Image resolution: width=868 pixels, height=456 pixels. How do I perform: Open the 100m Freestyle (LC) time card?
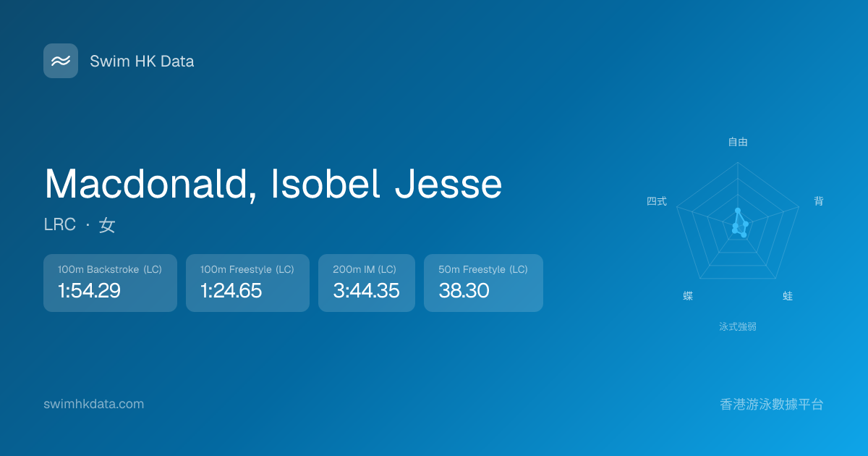pos(247,283)
